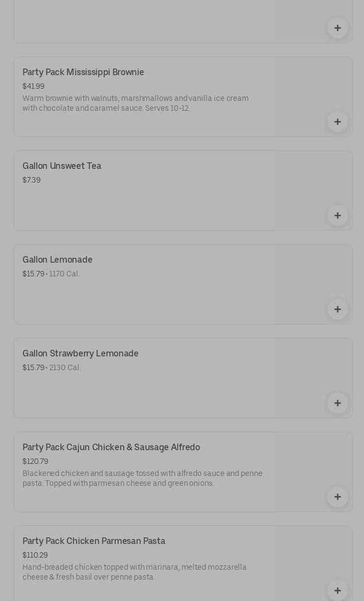Image resolution: width=364 pixels, height=601 pixels.
Task: Select the blackened chicken and sausage description
Action: [x=143, y=478]
